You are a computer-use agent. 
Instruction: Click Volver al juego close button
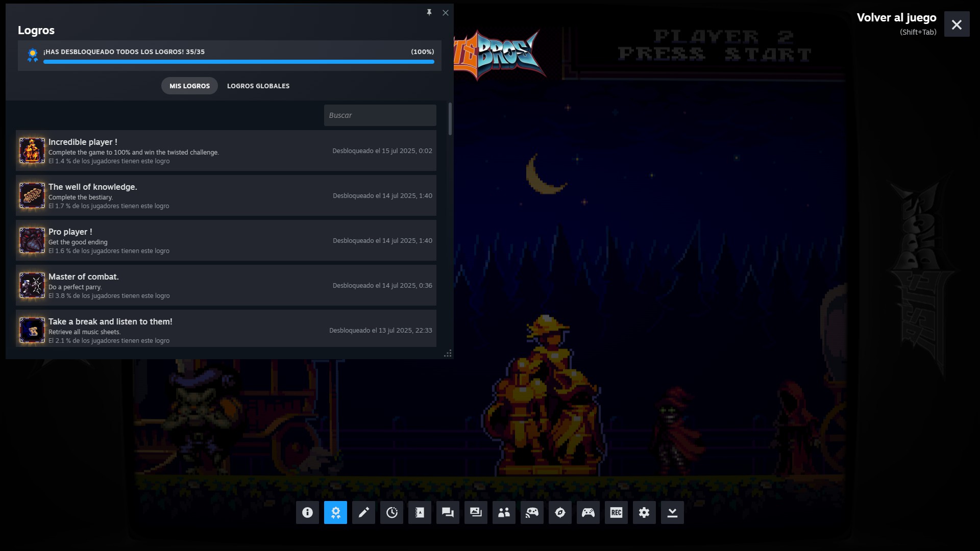(x=957, y=24)
